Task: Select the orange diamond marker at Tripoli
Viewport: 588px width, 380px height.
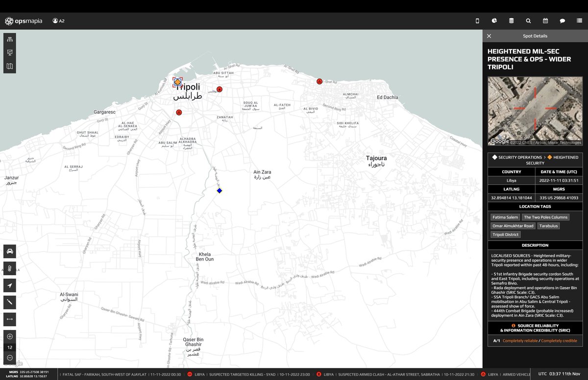Action: pos(177,82)
